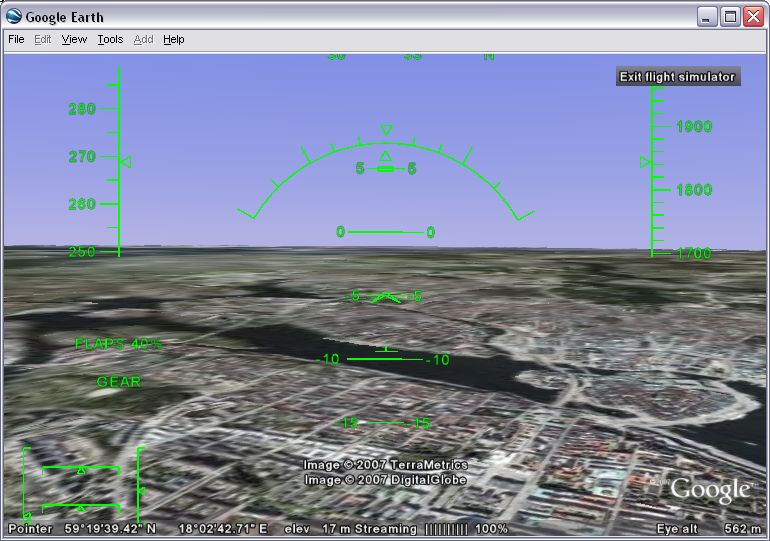
Task: Click the elevator pointer on vertical bar
Action: (142, 490)
